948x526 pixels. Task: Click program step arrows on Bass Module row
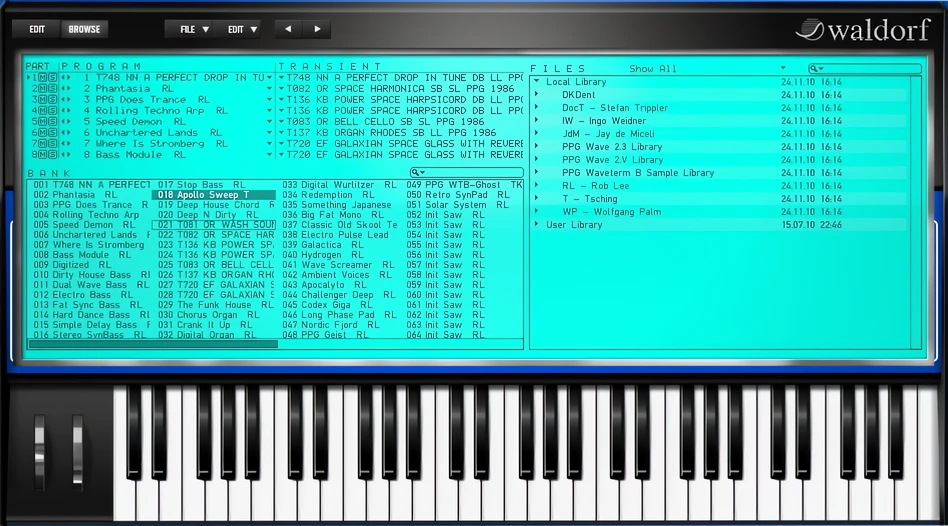65,155
